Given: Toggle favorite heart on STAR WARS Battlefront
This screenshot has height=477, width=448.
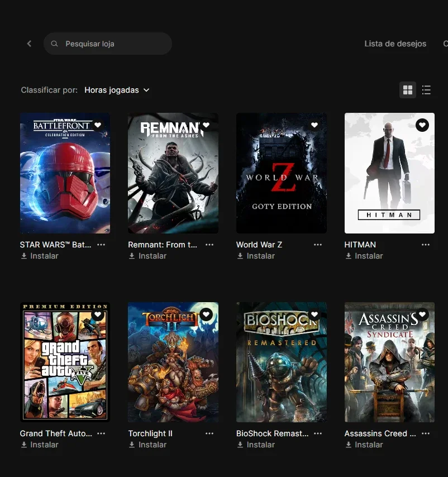Looking at the screenshot, I should pos(98,125).
